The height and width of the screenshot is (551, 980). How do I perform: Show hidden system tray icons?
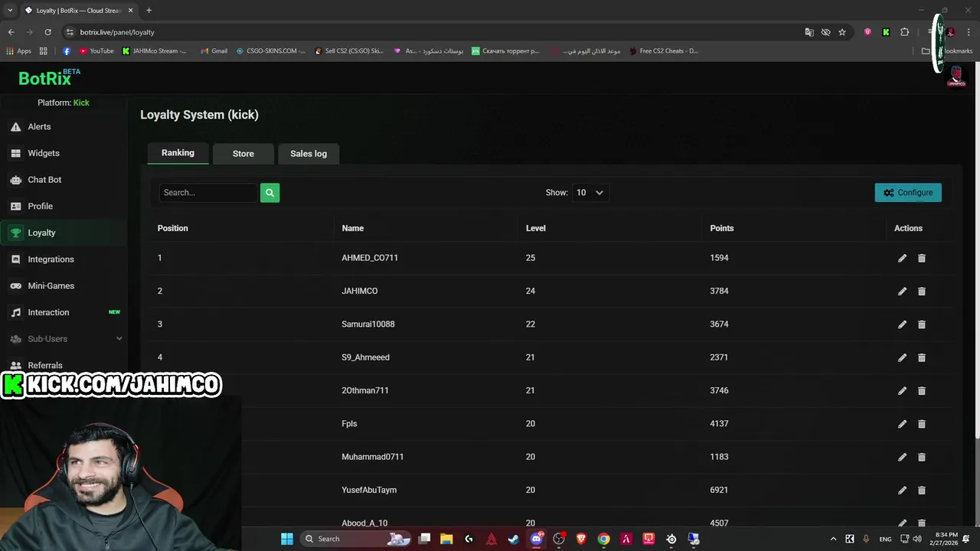pos(833,539)
